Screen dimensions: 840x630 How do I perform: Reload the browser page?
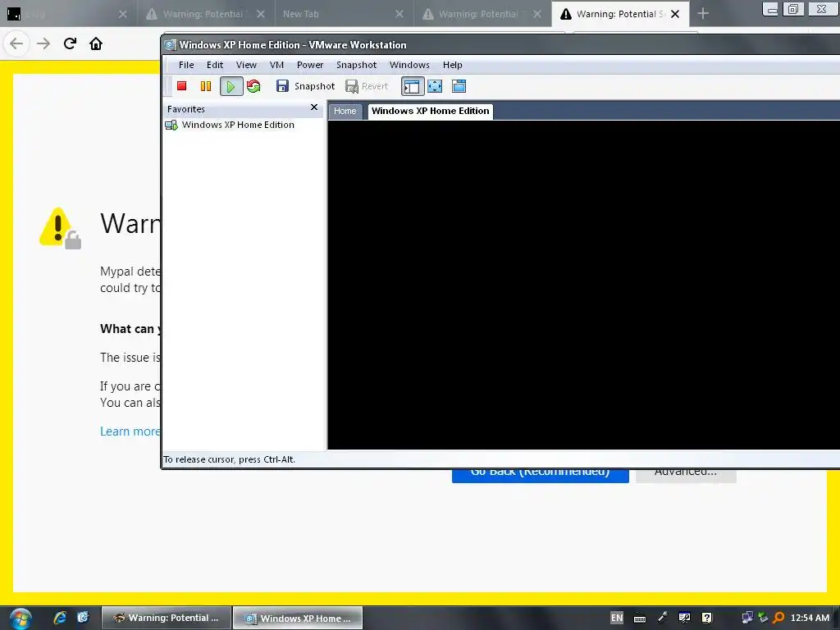click(x=71, y=43)
